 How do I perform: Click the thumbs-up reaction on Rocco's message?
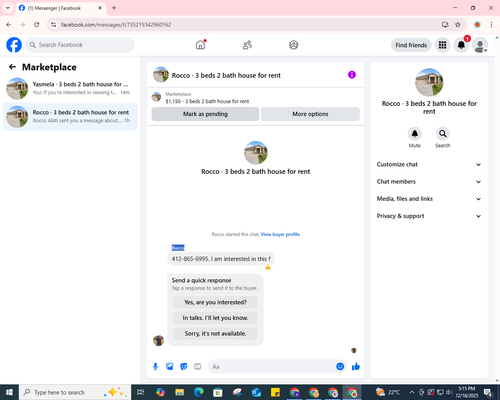point(268,267)
